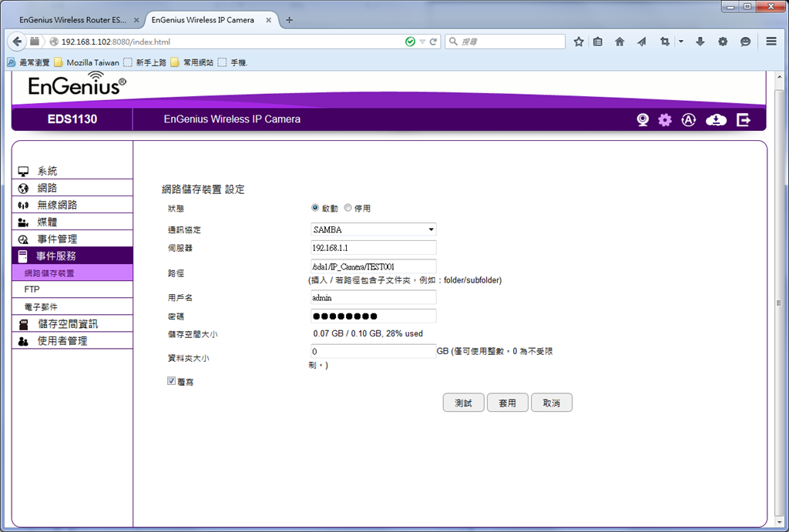789x532 pixels.
Task: Click the folder size field showing 0
Action: (374, 351)
